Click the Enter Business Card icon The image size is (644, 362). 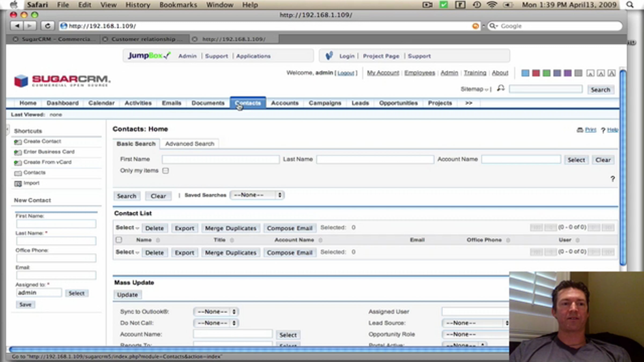coord(18,152)
